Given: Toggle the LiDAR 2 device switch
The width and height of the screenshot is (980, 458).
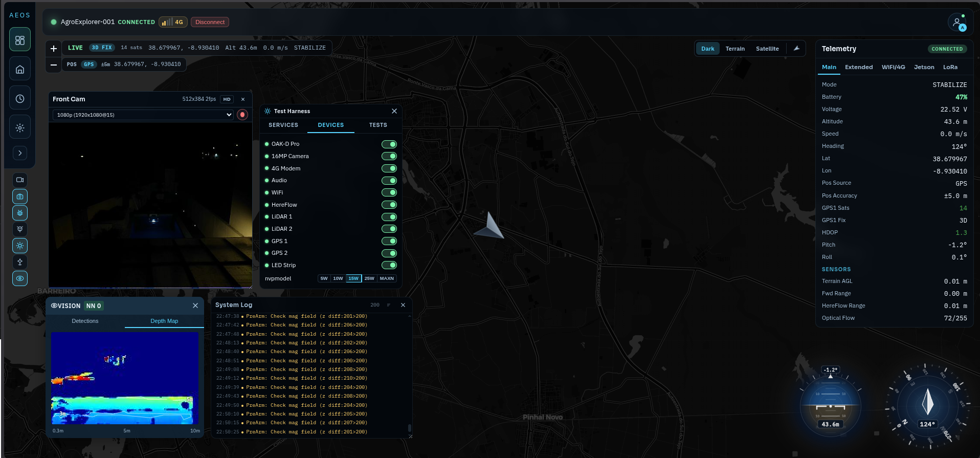Looking at the screenshot, I should (x=389, y=229).
